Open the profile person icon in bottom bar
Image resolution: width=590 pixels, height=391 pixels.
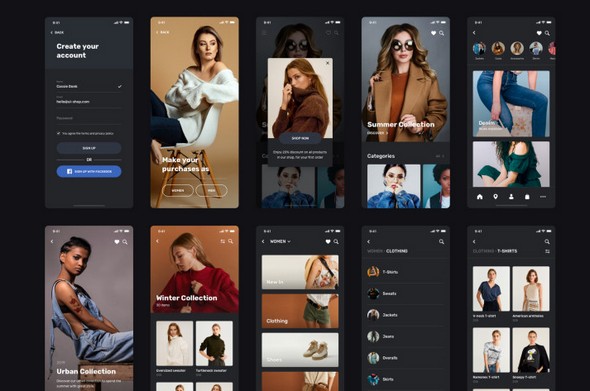click(511, 196)
